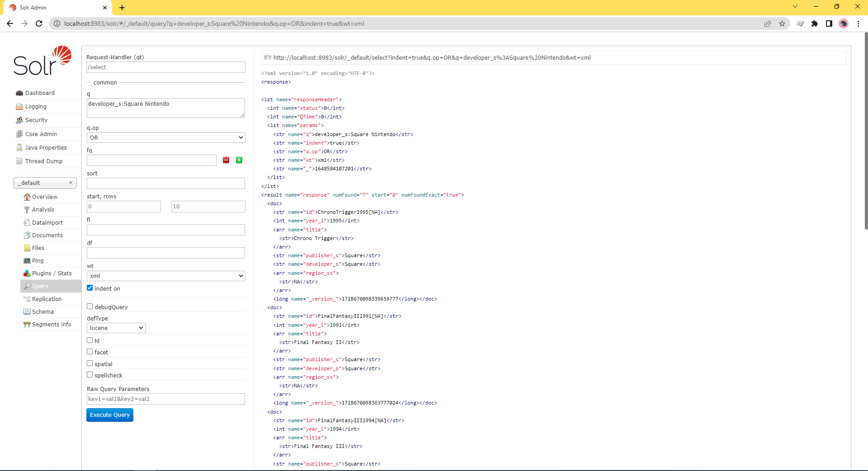Focus the sort input field
868x471 pixels.
point(166,184)
